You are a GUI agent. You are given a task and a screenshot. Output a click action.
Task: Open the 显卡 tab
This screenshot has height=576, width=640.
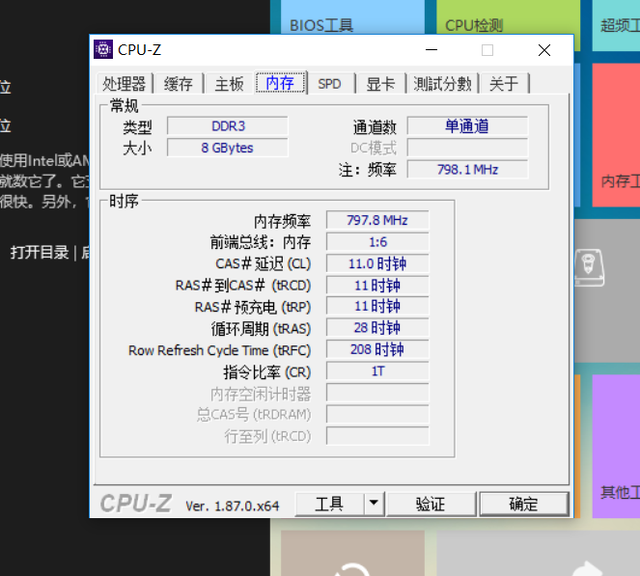click(x=380, y=84)
